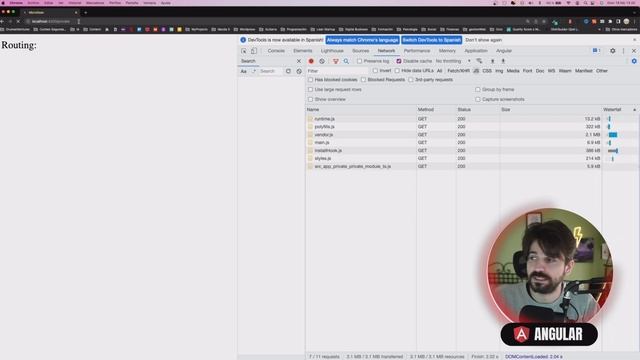Image resolution: width=640 pixels, height=360 pixels.
Task: Check Blocked Requests option
Action: tap(363, 80)
